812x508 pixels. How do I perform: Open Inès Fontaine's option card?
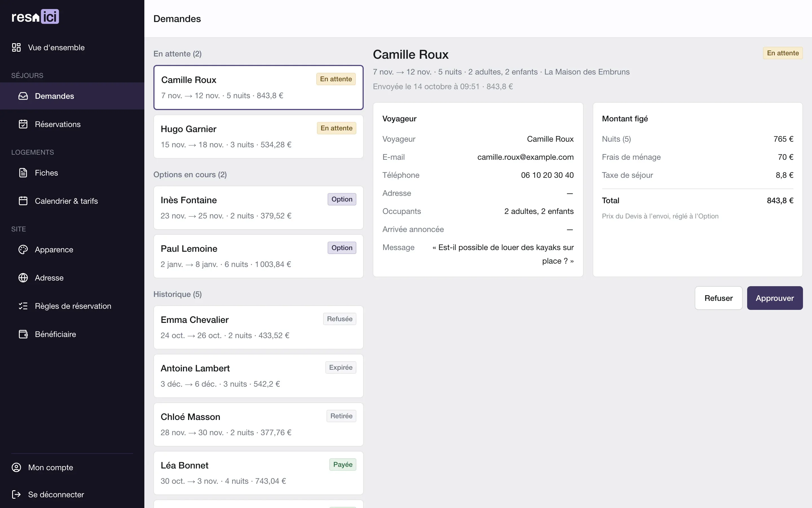click(x=258, y=208)
